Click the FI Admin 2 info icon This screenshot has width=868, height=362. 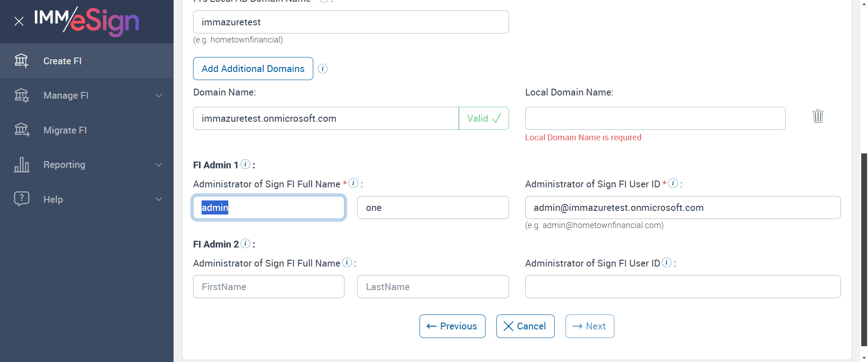pos(245,243)
